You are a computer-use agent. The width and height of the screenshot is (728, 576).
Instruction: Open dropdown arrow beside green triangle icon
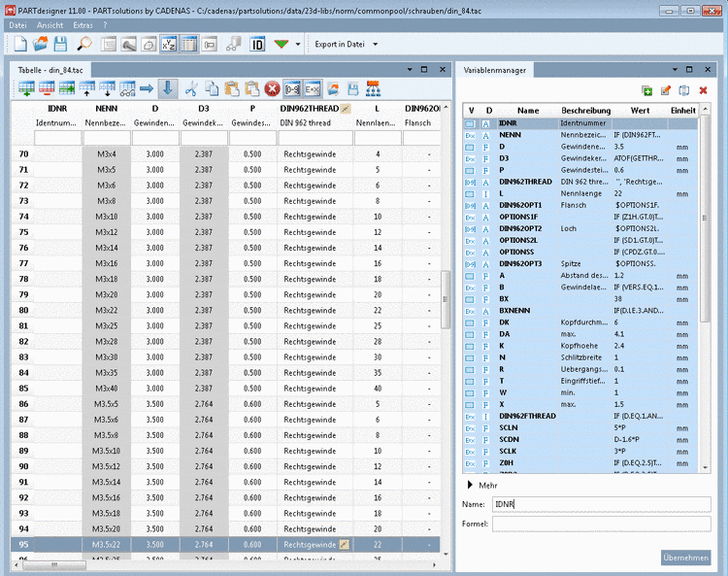tap(298, 44)
